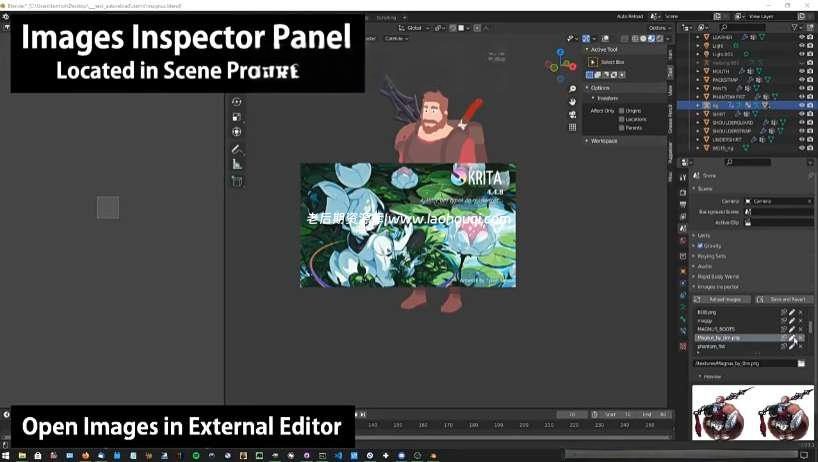
Task: Expand the Audio panel
Action: (695, 266)
